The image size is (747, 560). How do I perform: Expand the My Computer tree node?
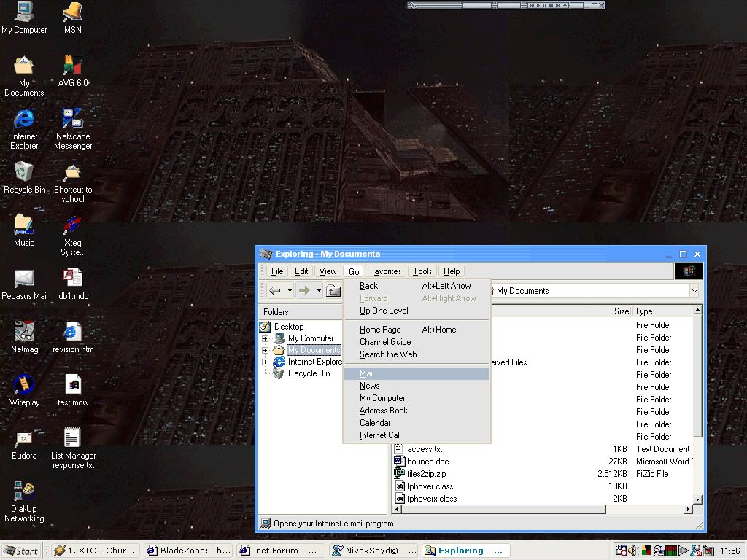(266, 338)
